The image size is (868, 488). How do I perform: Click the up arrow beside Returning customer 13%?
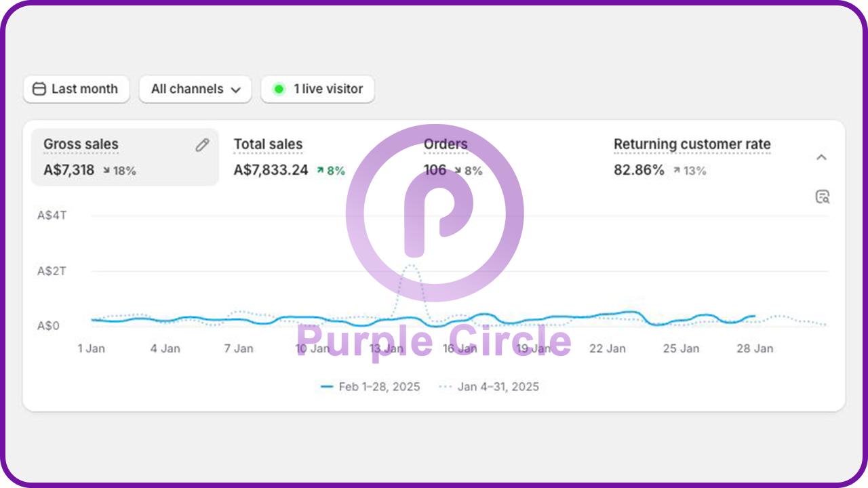[676, 171]
